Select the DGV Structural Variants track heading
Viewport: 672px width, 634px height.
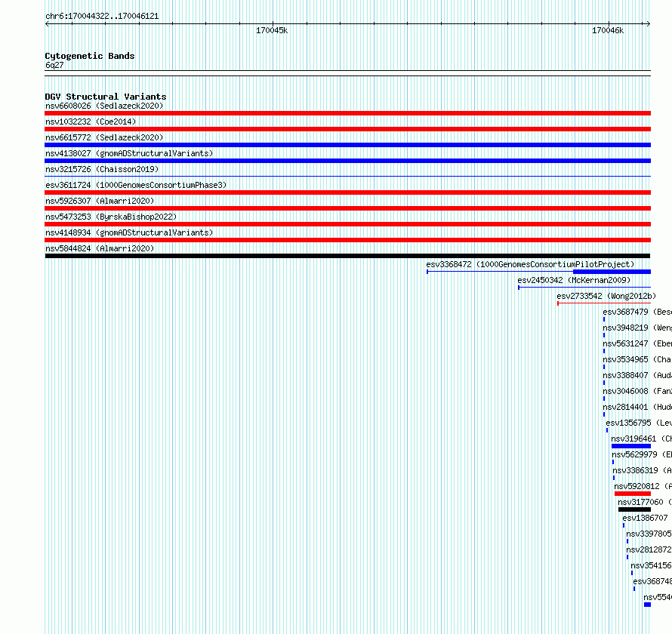pos(106,97)
